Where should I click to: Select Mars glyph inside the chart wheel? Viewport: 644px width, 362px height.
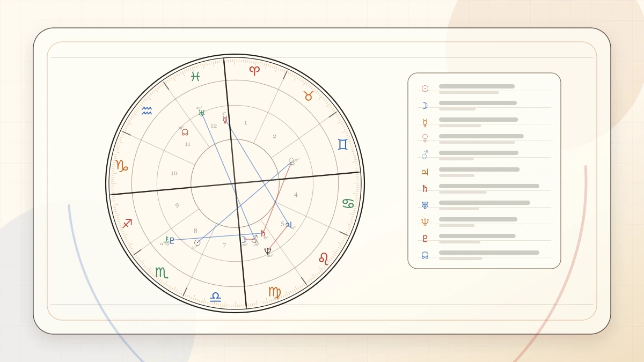pos(255,239)
